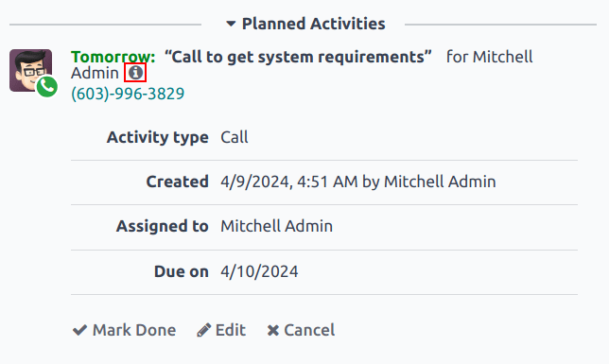Open Mitchell Admin's avatar picture
The width and height of the screenshot is (609, 364).
[x=30, y=70]
